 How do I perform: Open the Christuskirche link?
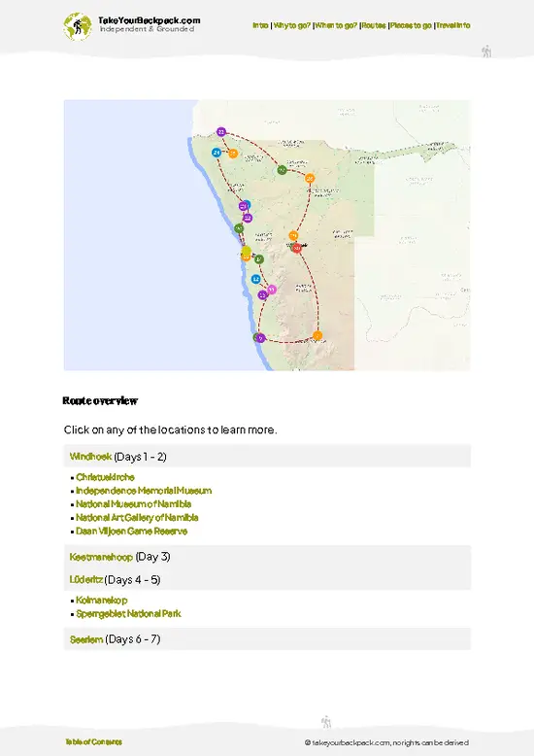[105, 477]
